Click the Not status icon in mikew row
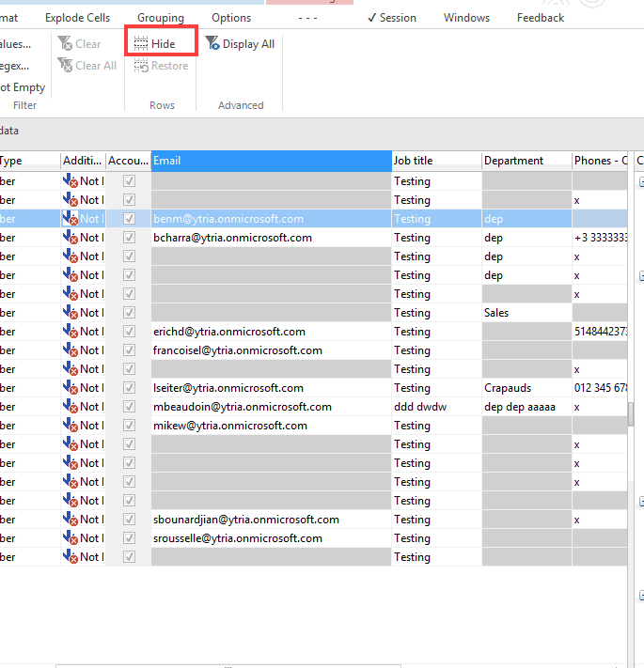The width and height of the screenshot is (644, 668). pos(71,426)
